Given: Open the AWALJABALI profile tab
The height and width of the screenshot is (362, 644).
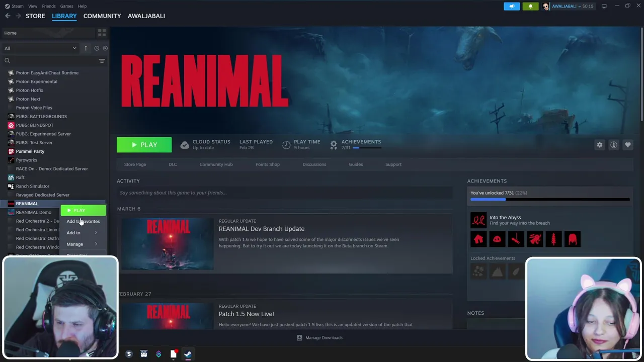Looking at the screenshot, I should (x=146, y=16).
